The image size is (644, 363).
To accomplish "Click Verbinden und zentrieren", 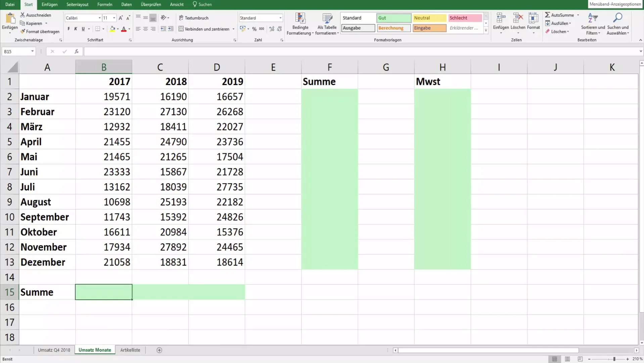I will pos(204,29).
